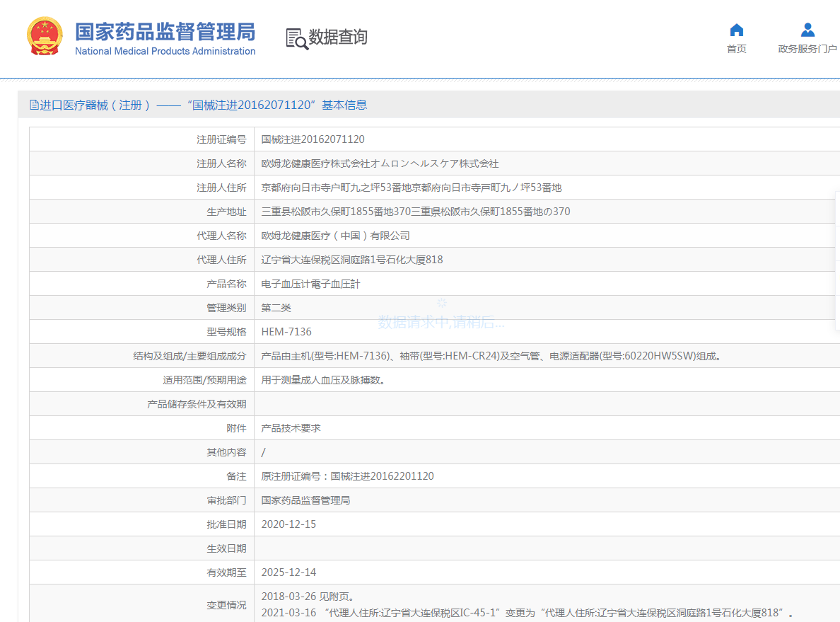Click the 注册人住所 address value
Viewport: 840px width, 622px height.
(x=412, y=188)
